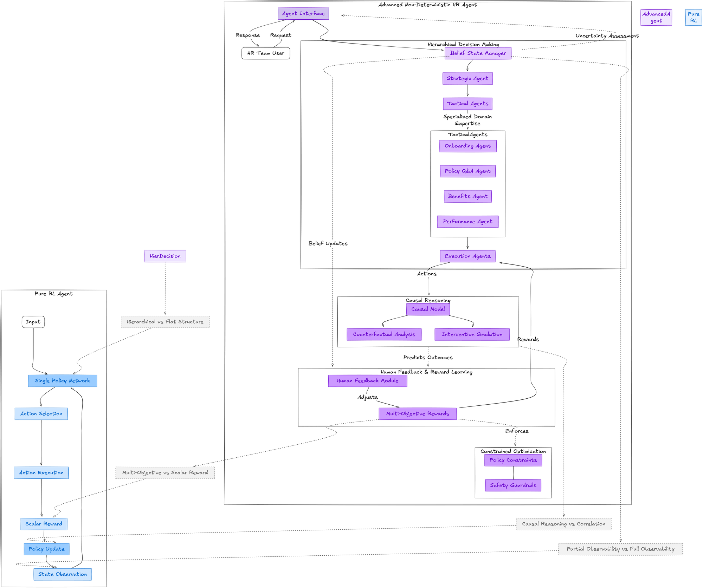Select the Causal Model node
The height and width of the screenshot is (588, 703).
[428, 309]
